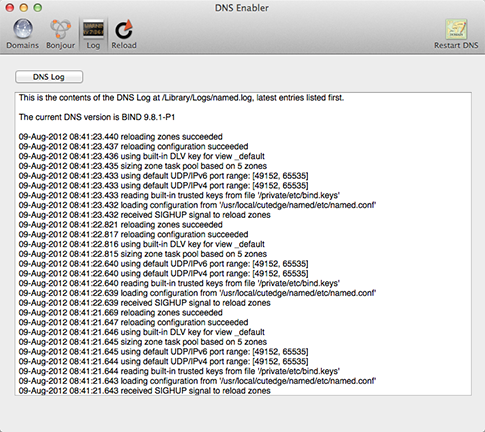Minimize window with the yellow button

click(x=24, y=7)
